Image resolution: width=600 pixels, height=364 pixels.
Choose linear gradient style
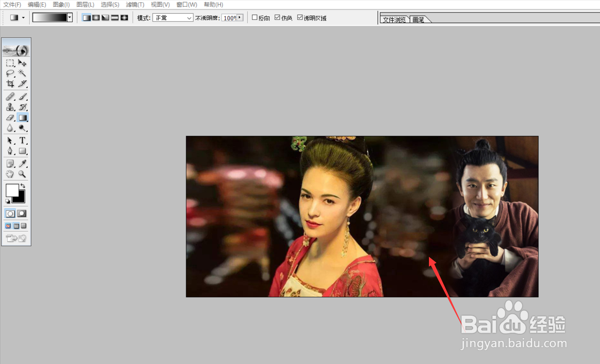coord(86,18)
